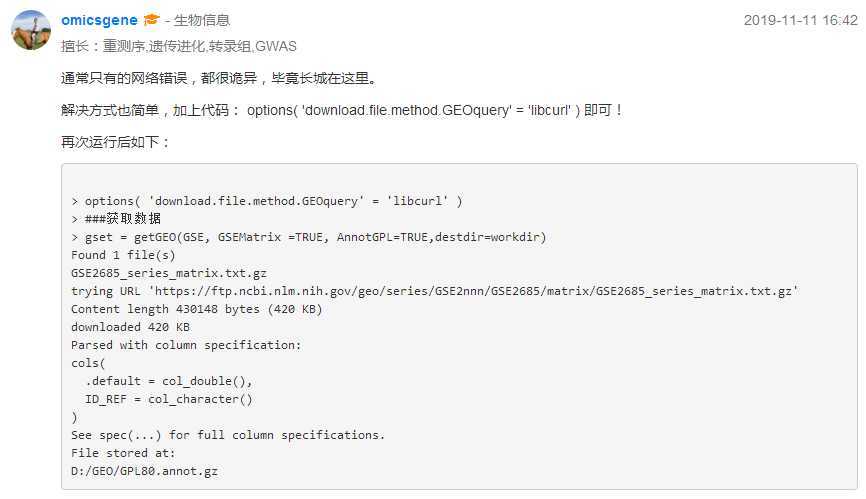Click the omicsgene username link
The width and height of the screenshot is (866, 499).
(99, 20)
